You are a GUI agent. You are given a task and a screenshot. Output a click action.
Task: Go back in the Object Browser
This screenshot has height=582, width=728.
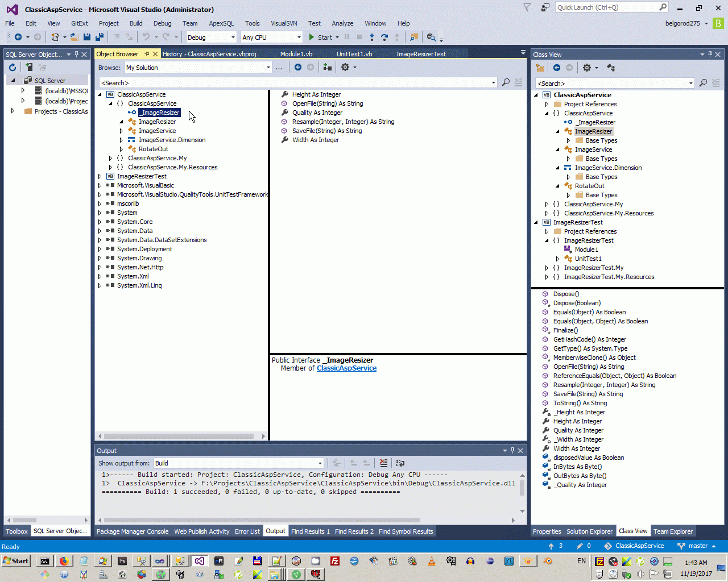click(x=298, y=67)
